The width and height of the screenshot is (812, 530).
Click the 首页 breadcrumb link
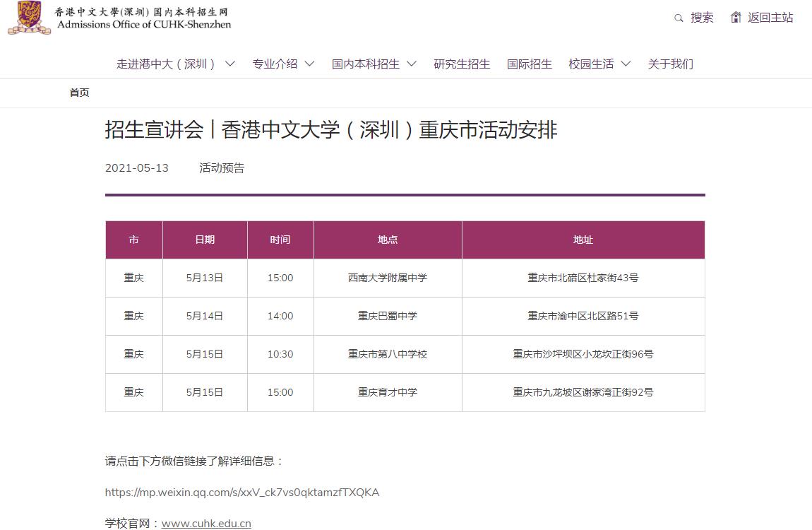79,93
